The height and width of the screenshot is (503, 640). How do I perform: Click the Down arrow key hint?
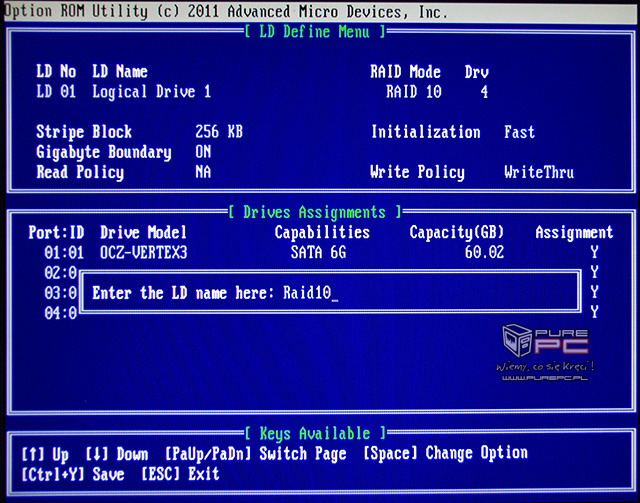tap(116, 454)
